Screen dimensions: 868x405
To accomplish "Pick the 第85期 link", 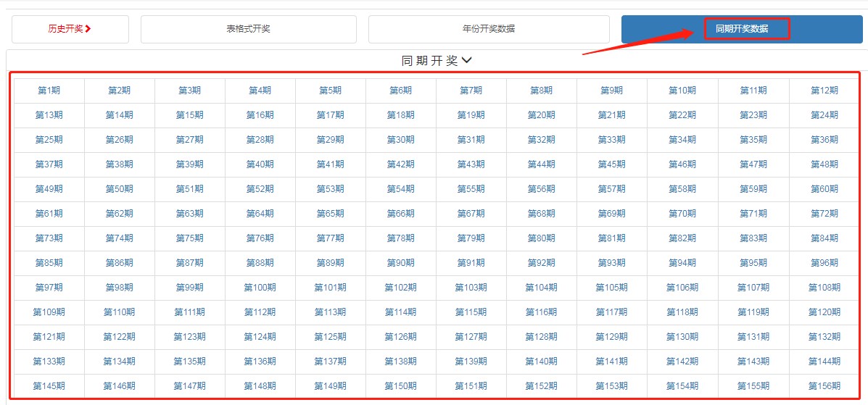I will point(49,264).
